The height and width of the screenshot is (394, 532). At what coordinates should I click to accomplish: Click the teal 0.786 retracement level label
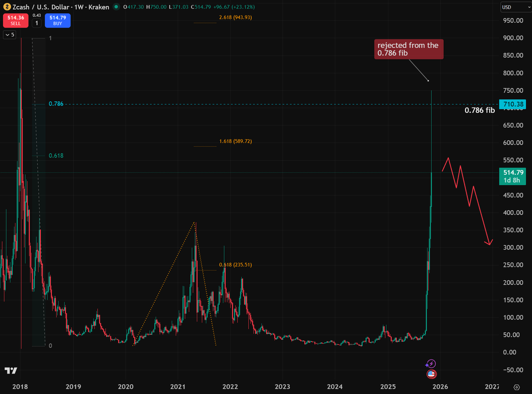click(56, 104)
